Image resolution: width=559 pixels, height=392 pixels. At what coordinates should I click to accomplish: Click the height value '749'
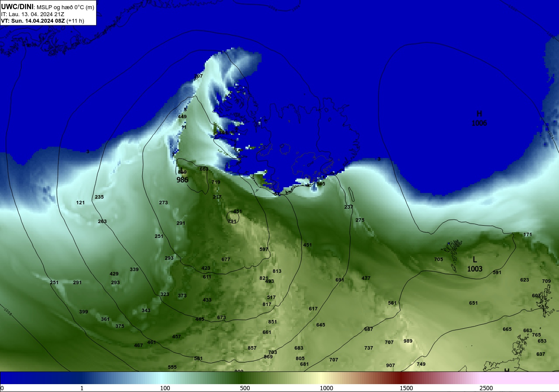tap(421, 364)
